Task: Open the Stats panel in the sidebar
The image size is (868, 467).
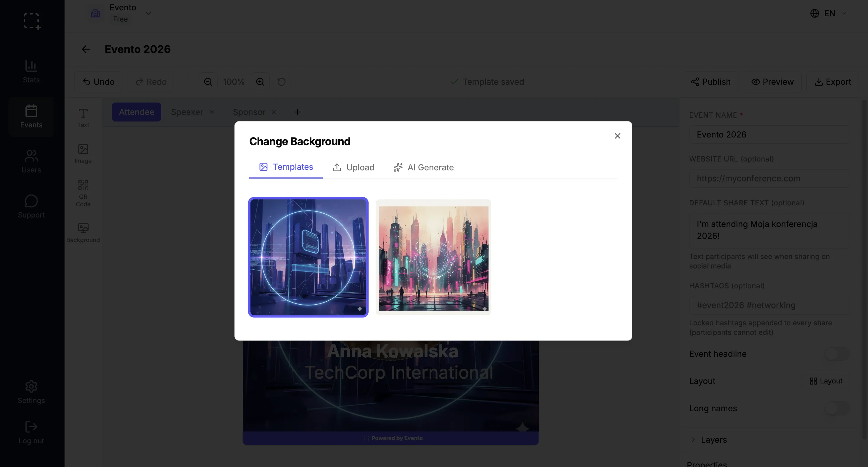Action: (x=31, y=71)
